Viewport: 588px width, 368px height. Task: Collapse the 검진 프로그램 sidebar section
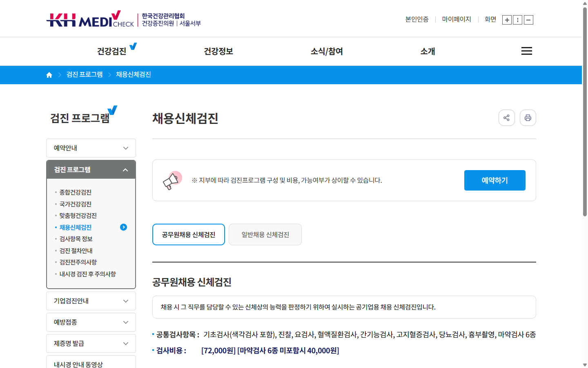(91, 170)
